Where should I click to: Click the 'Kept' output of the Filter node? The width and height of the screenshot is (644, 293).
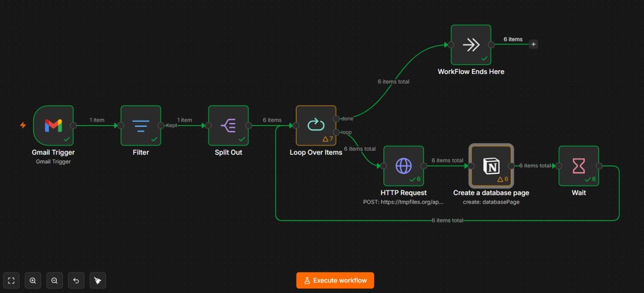[x=161, y=125]
